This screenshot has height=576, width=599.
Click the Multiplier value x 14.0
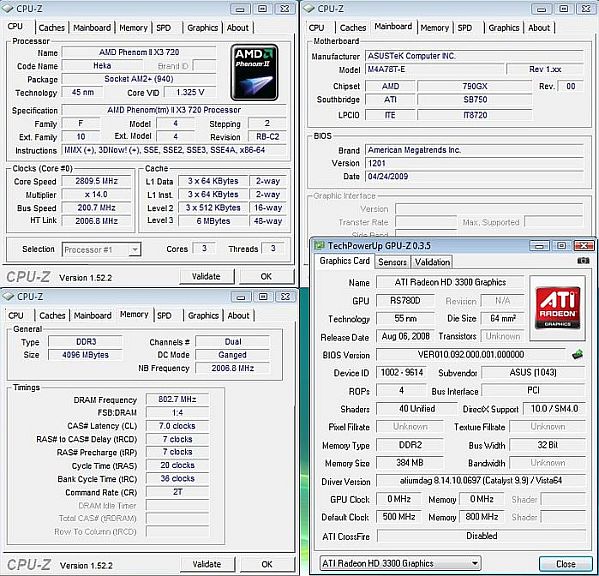97,194
